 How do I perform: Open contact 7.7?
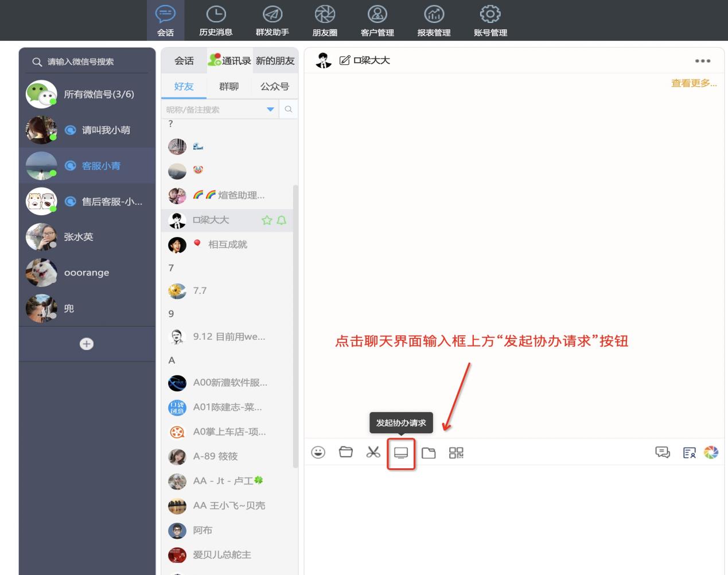(x=228, y=291)
